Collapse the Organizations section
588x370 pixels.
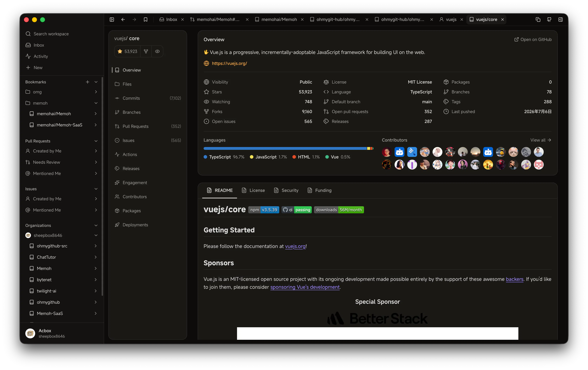tap(96, 225)
